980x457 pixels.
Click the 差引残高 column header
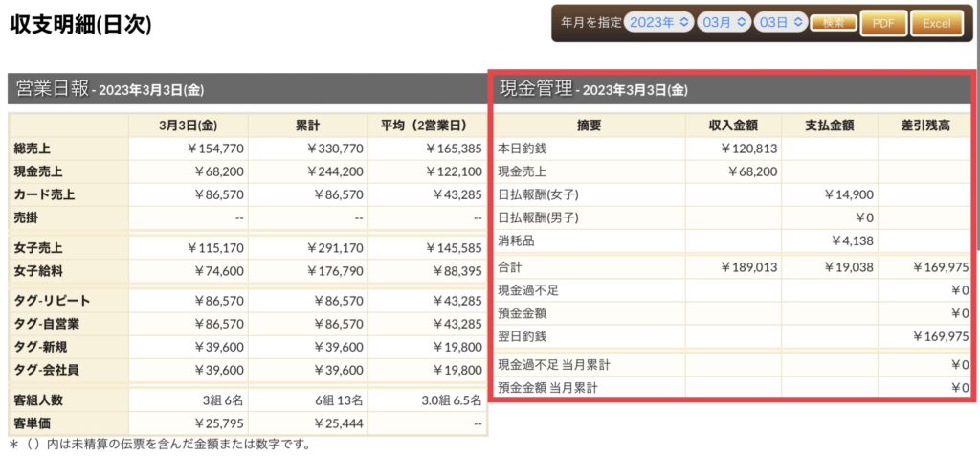pos(924,126)
